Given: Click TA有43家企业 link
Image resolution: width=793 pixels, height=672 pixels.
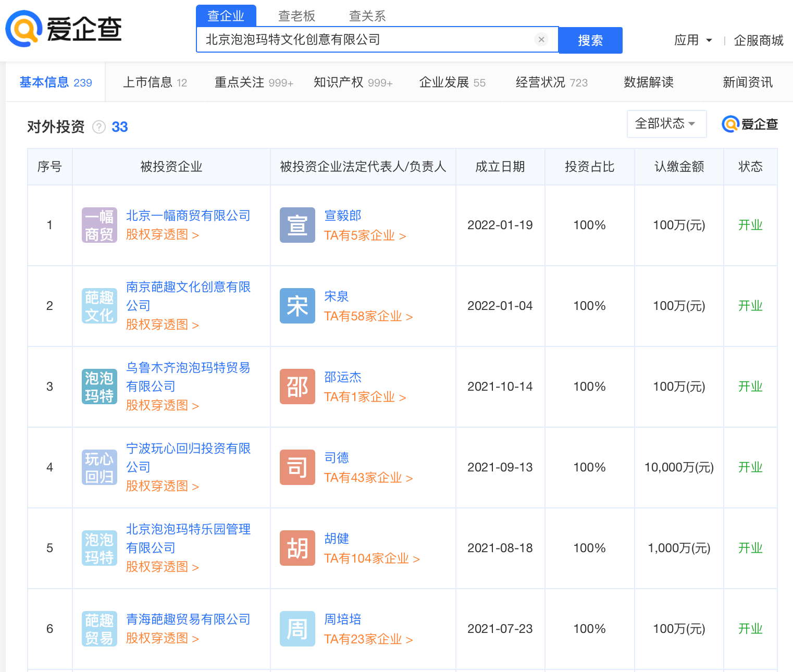Looking at the screenshot, I should (368, 478).
